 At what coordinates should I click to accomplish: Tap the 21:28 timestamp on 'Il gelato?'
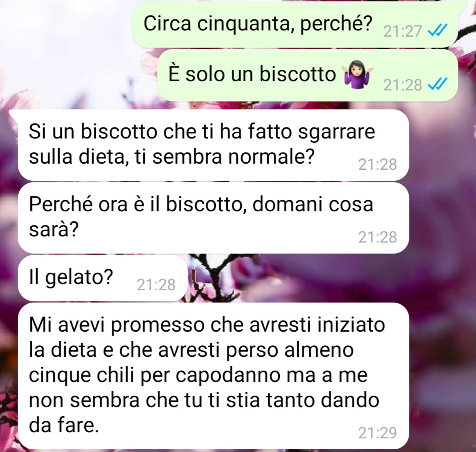pos(156,285)
